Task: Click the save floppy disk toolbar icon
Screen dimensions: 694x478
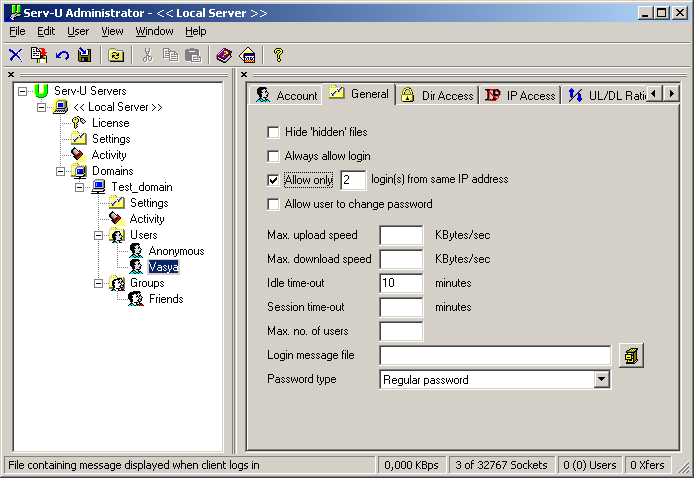Action: point(85,55)
